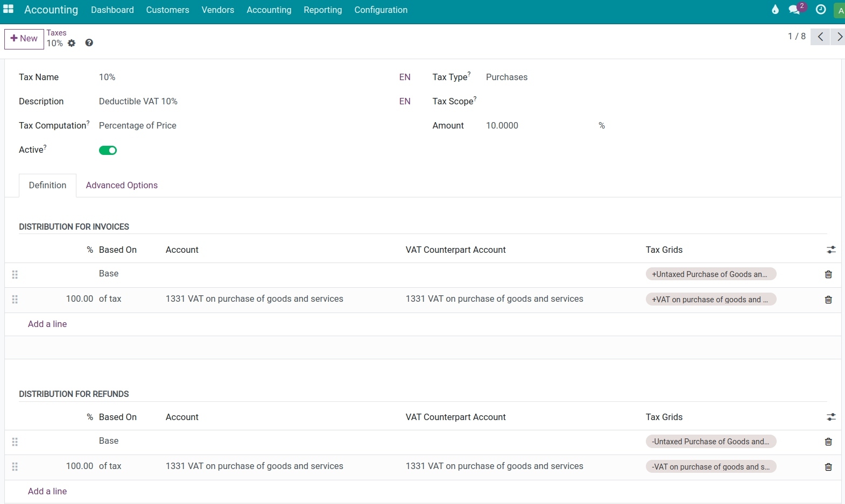Delete refunds 100.00 of tax line
The image size is (845, 504).
click(828, 467)
